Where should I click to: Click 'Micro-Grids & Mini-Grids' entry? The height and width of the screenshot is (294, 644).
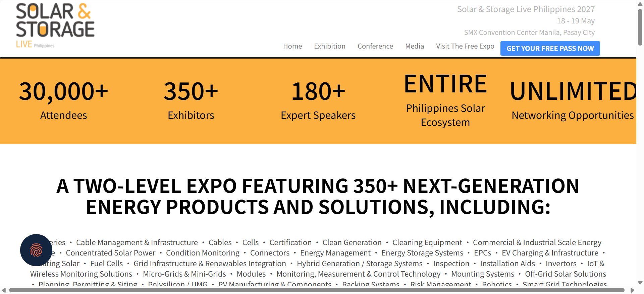click(184, 274)
